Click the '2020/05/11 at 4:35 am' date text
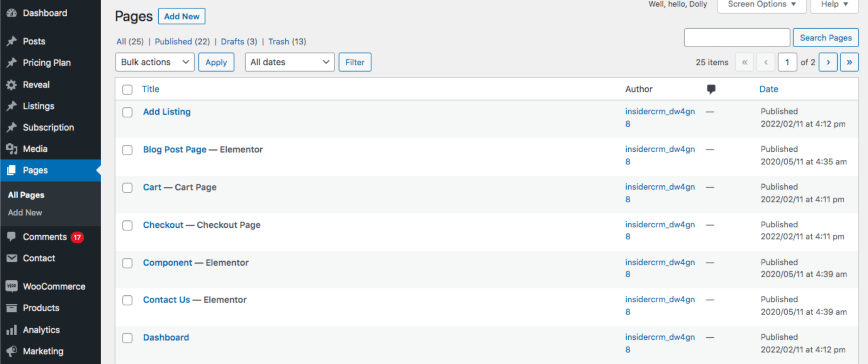Screen dimensions: 868x364 [x=804, y=162]
